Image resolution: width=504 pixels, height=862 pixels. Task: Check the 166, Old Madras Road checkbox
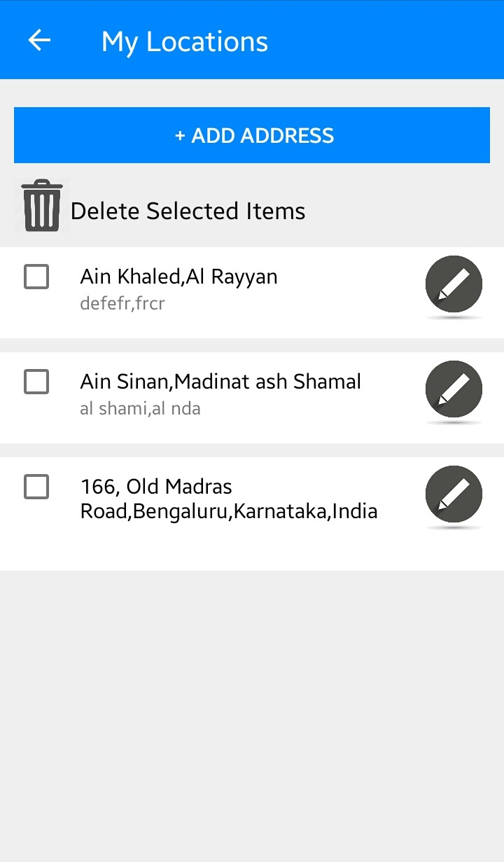(x=36, y=486)
